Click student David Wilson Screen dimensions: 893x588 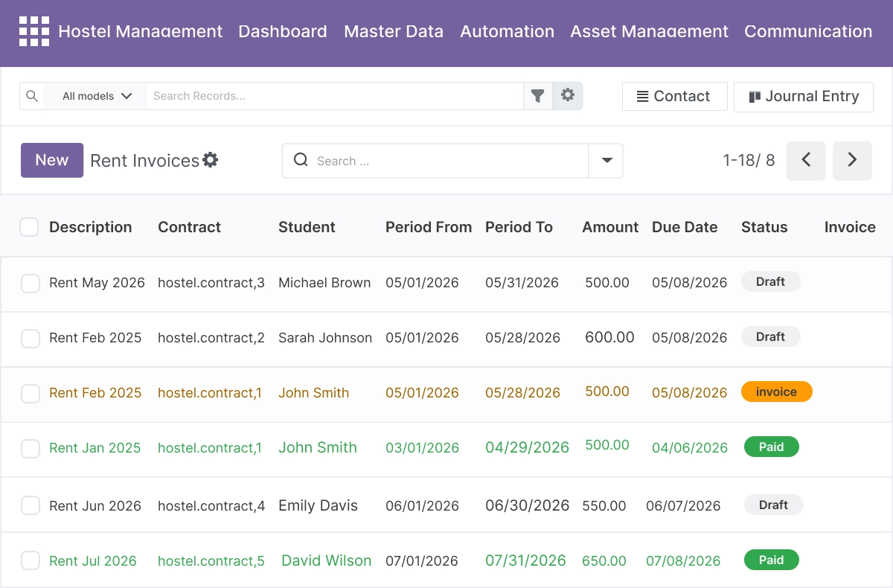coord(326,560)
